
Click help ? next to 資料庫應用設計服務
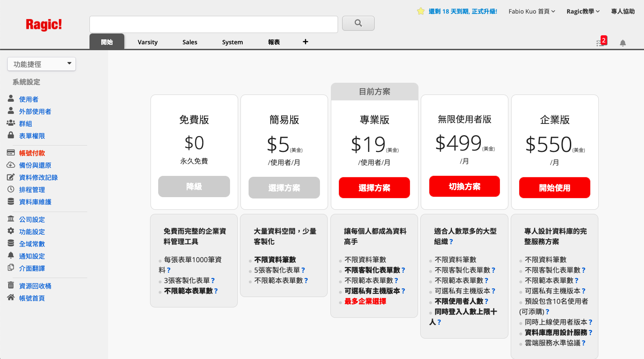point(590,333)
